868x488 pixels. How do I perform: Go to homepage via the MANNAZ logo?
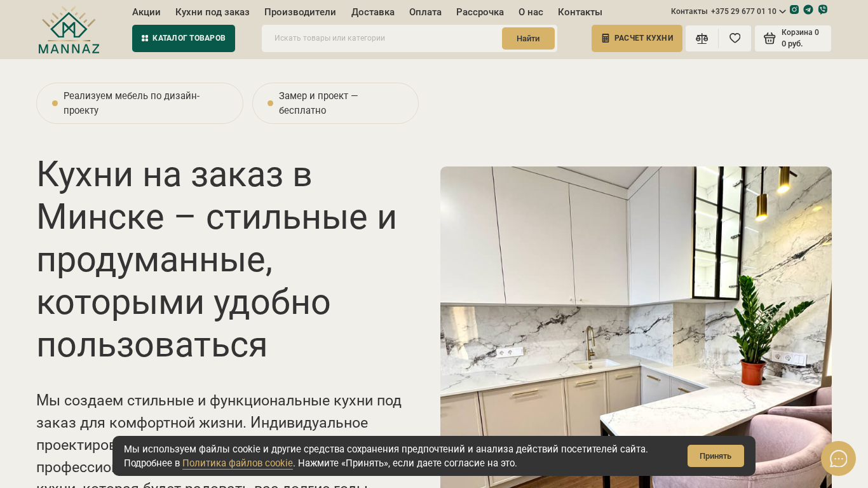tap(69, 30)
